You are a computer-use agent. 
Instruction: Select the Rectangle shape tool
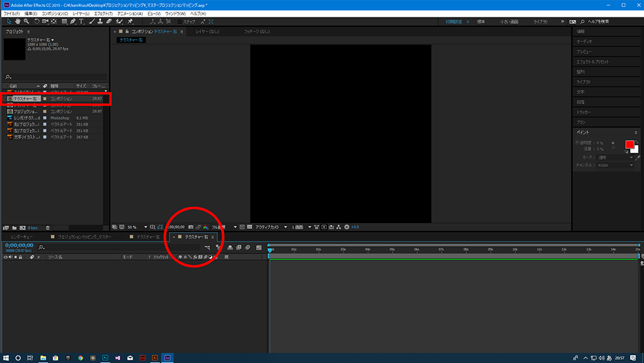[64, 21]
